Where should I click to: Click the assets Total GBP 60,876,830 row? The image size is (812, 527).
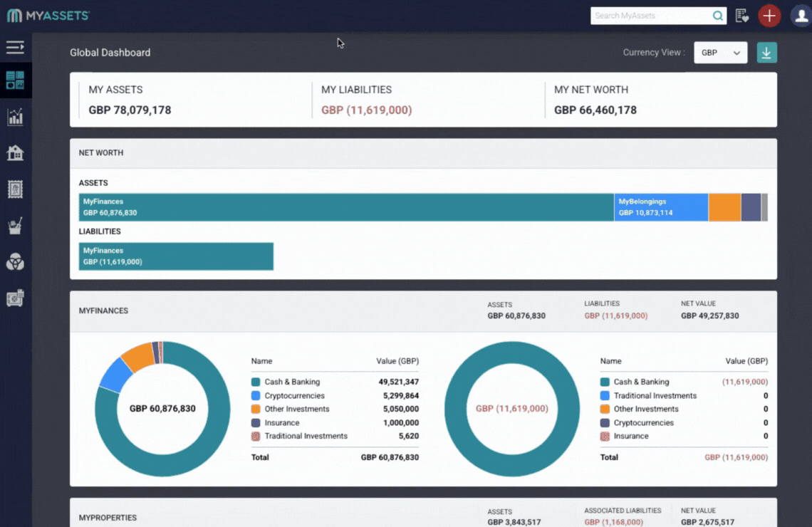(335, 458)
